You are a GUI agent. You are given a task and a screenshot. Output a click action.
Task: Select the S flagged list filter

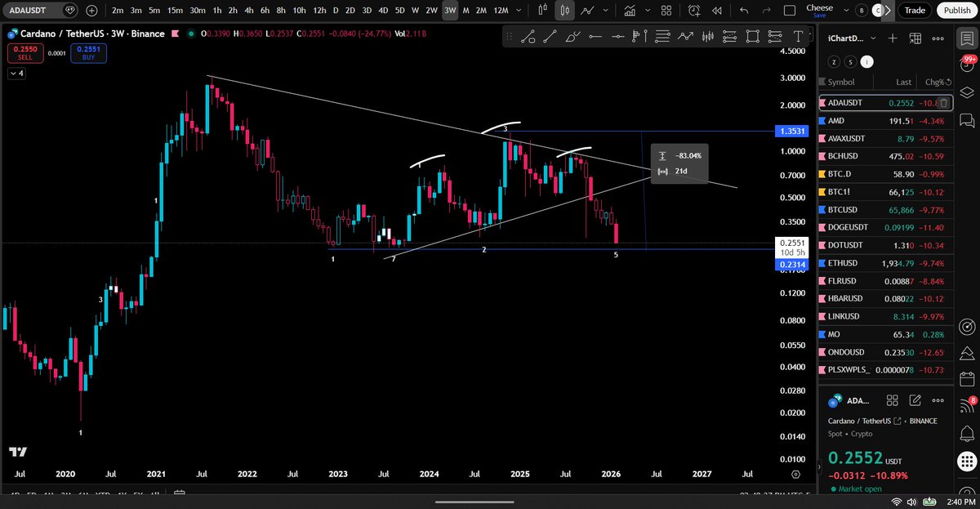(x=850, y=61)
